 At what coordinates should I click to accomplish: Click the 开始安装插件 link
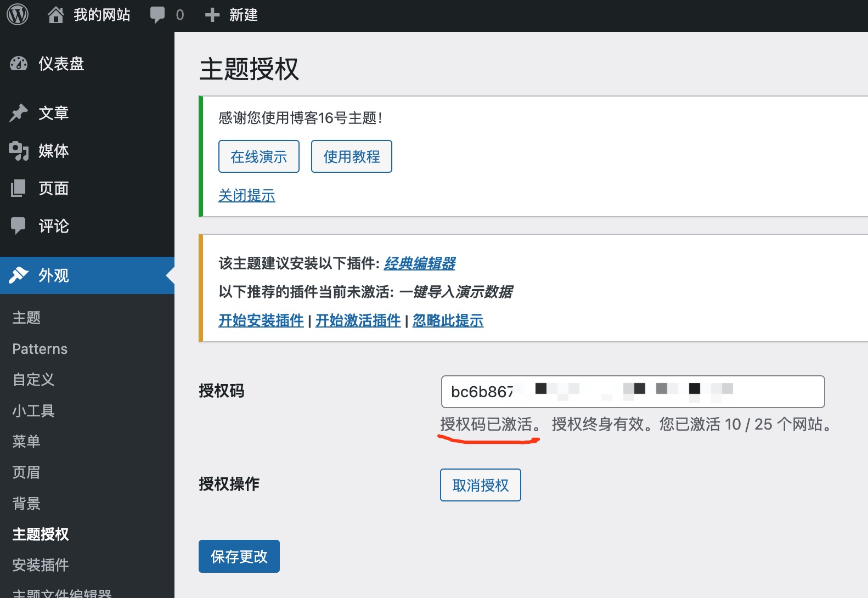[x=261, y=320]
